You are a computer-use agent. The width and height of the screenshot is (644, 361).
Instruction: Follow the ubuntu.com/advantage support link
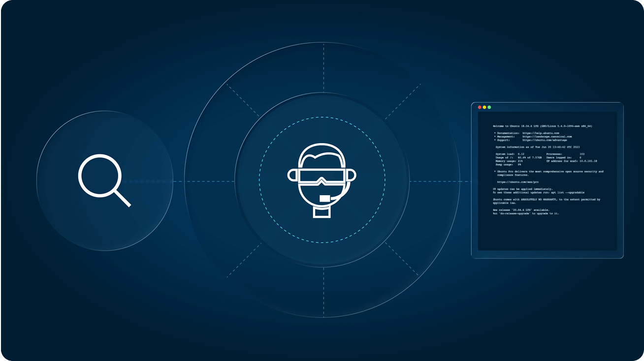545,140
